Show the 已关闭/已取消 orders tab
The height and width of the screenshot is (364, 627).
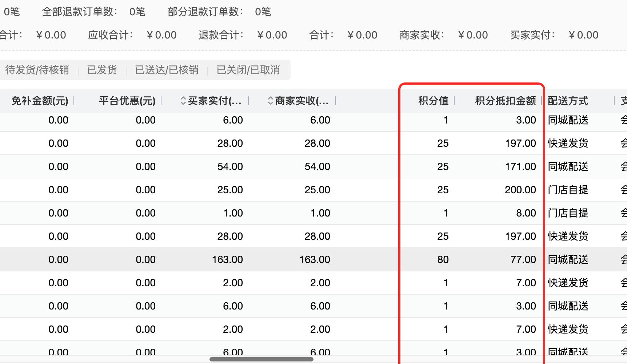248,70
